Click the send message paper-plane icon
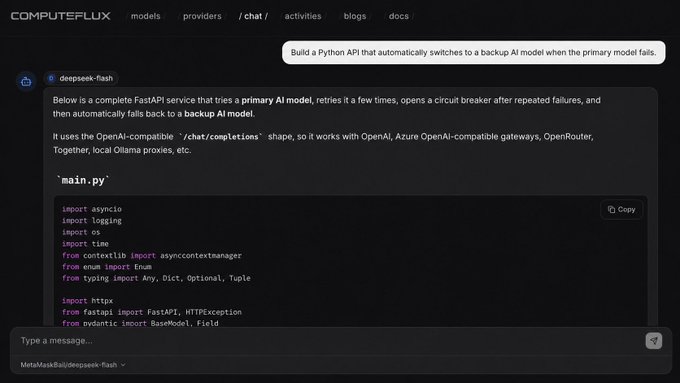The width and height of the screenshot is (680, 383). pyautogui.click(x=654, y=340)
